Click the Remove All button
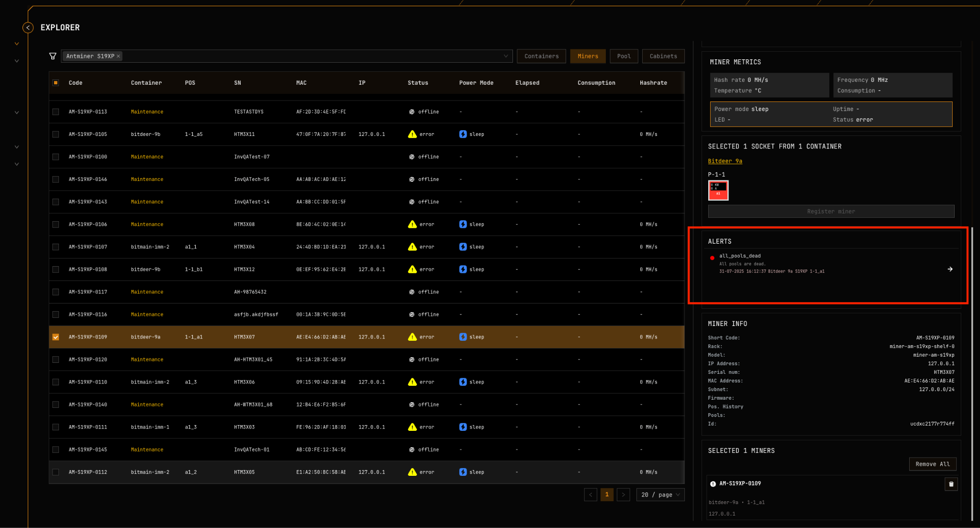Viewport: 980px width, 528px height. 932,464
